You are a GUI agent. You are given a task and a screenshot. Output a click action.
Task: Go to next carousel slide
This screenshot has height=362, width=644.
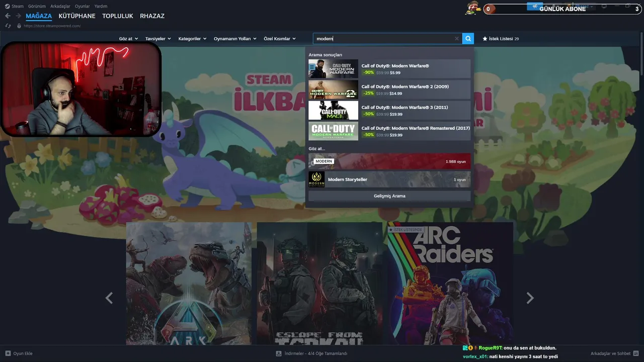pos(530,298)
